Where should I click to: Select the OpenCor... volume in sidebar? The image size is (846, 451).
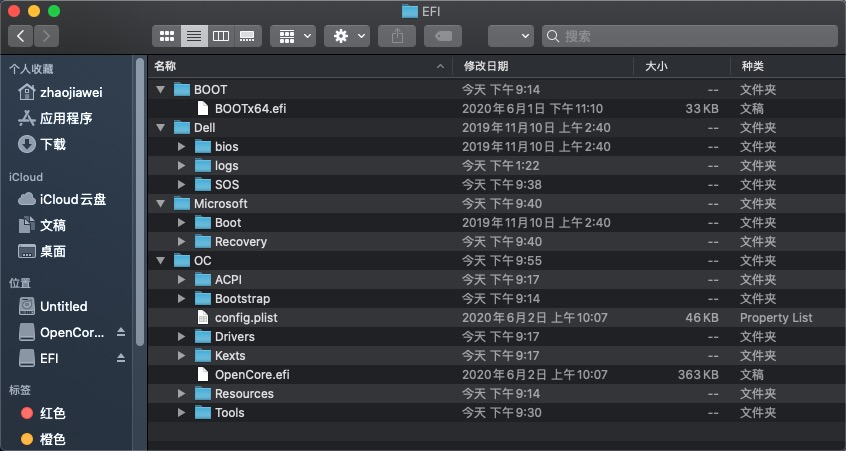[x=62, y=332]
